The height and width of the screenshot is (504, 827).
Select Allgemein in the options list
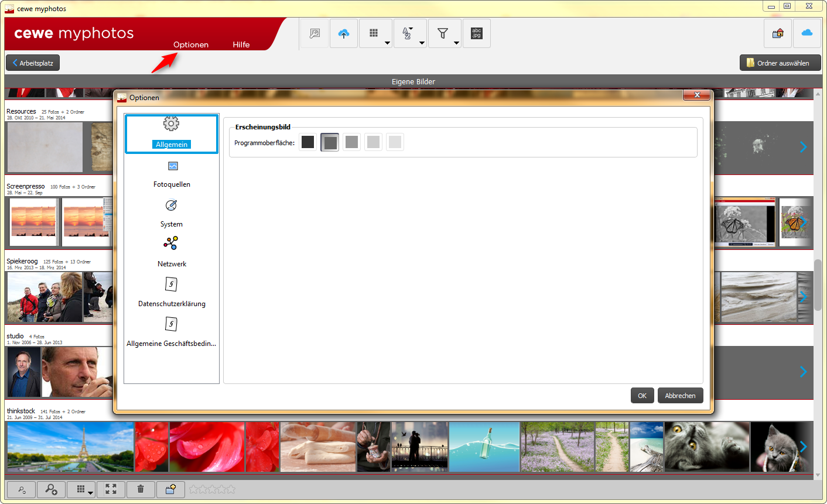tap(172, 134)
